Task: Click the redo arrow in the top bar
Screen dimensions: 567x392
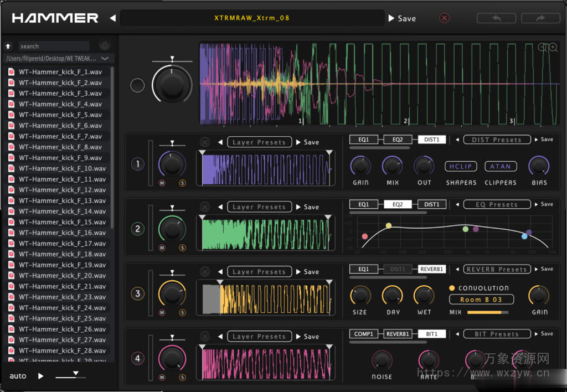Action: (540, 18)
